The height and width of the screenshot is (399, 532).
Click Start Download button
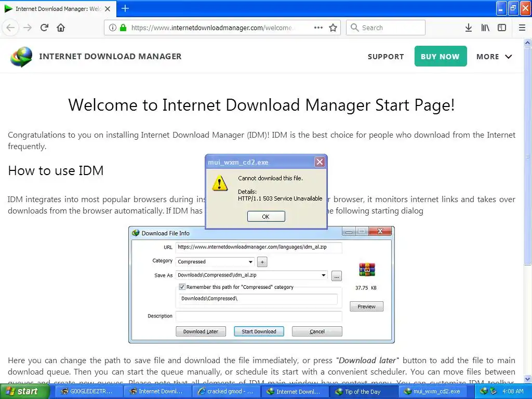coord(259,331)
